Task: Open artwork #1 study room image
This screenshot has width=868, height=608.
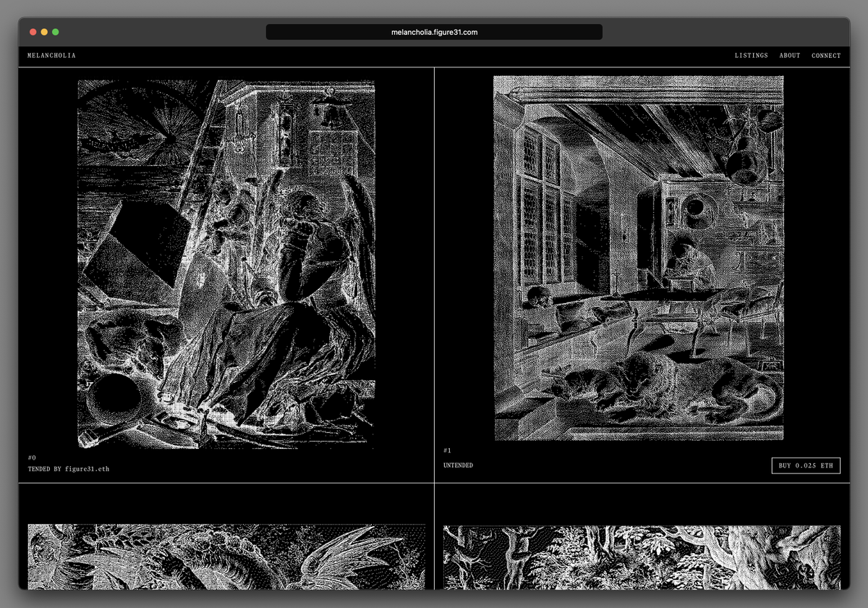Action: 639,258
